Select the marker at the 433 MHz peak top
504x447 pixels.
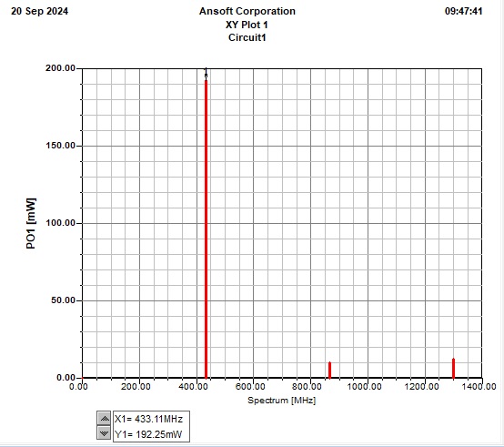pyautogui.click(x=206, y=75)
